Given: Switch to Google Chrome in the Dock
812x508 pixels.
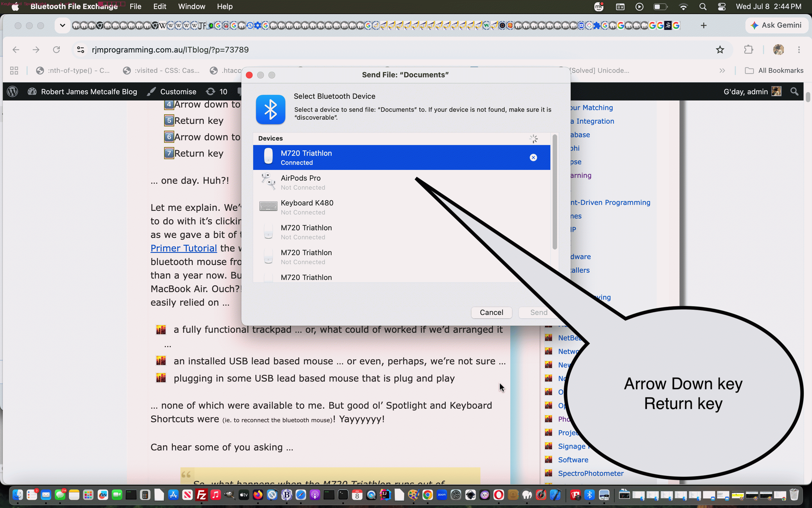Looking at the screenshot, I should click(427, 495).
